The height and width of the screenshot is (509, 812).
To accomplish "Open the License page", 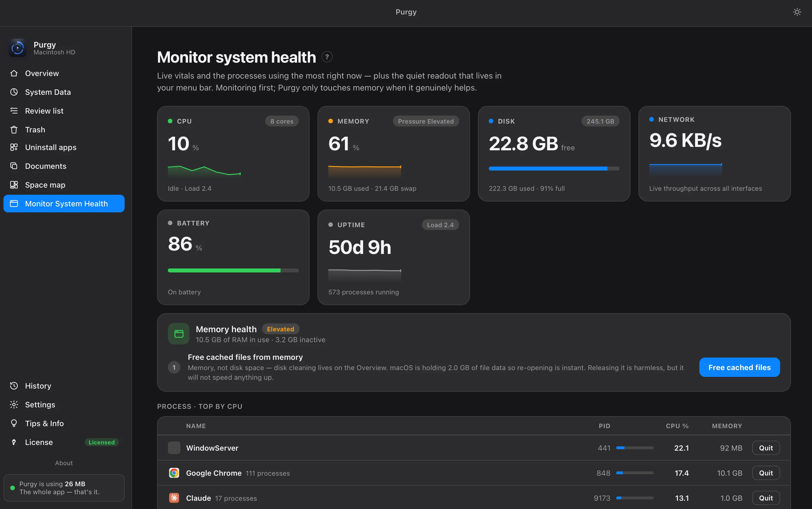I will point(64,442).
